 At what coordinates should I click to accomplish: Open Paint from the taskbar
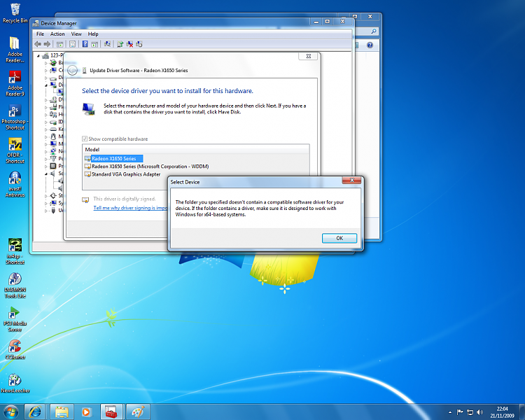pos(138,412)
